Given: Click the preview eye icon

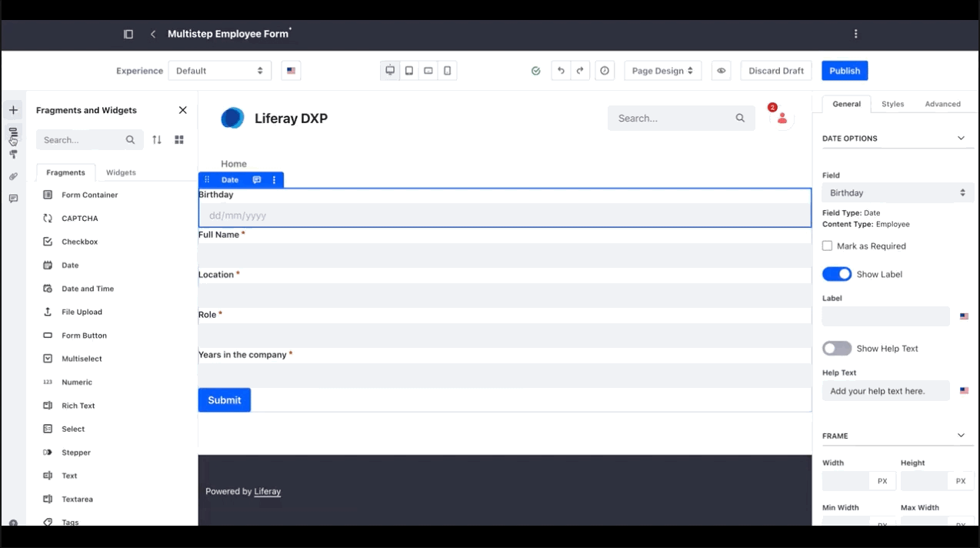Looking at the screenshot, I should click(722, 71).
